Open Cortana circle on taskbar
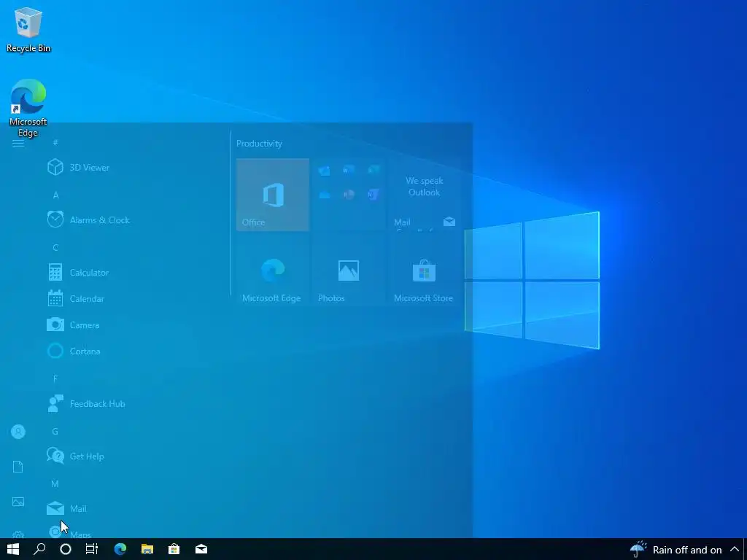Screen dimensions: 747x560 tap(66, 549)
